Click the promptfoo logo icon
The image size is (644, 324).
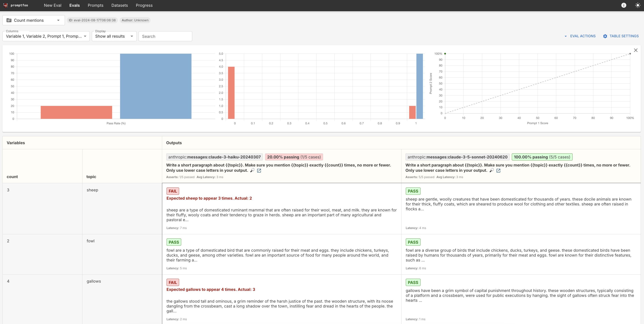pyautogui.click(x=5, y=5)
